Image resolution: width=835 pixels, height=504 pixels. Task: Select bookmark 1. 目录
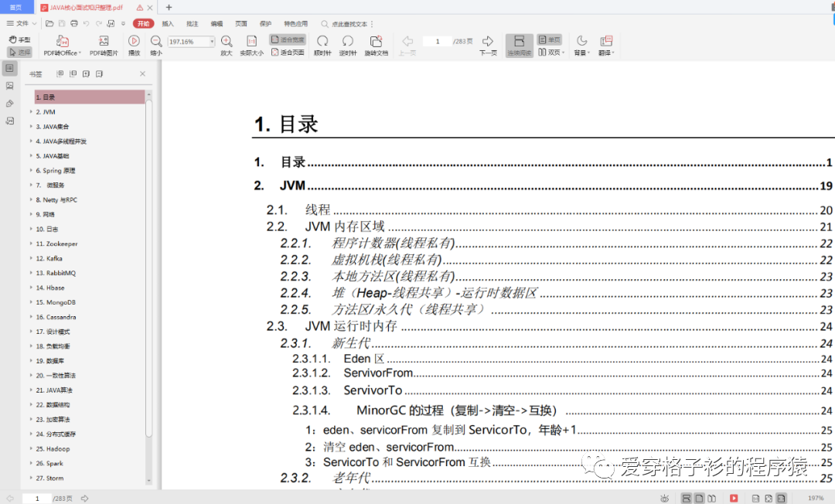[x=90, y=97]
